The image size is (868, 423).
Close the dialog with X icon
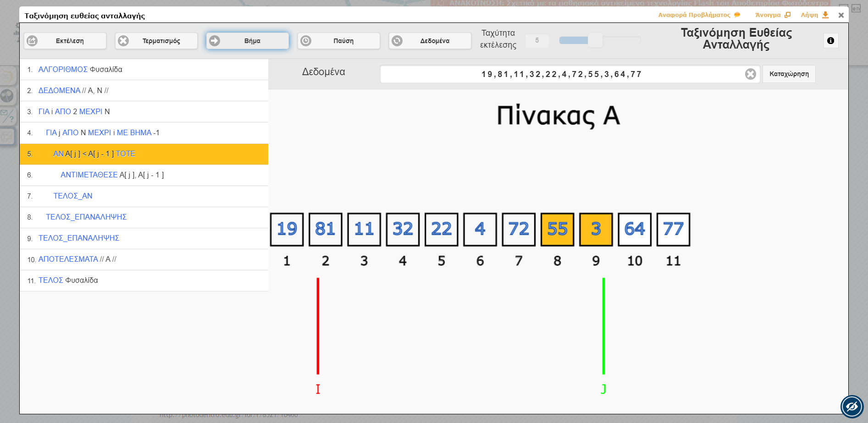coord(841,15)
